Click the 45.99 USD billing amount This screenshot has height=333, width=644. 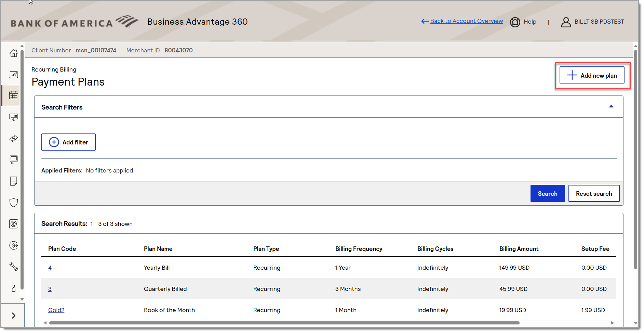tap(513, 289)
